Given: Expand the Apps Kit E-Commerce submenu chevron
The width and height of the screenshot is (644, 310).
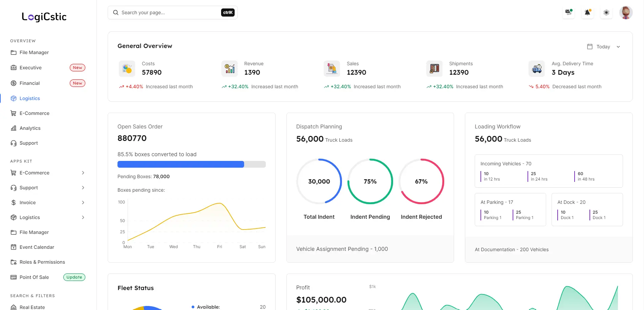Looking at the screenshot, I should (83, 173).
